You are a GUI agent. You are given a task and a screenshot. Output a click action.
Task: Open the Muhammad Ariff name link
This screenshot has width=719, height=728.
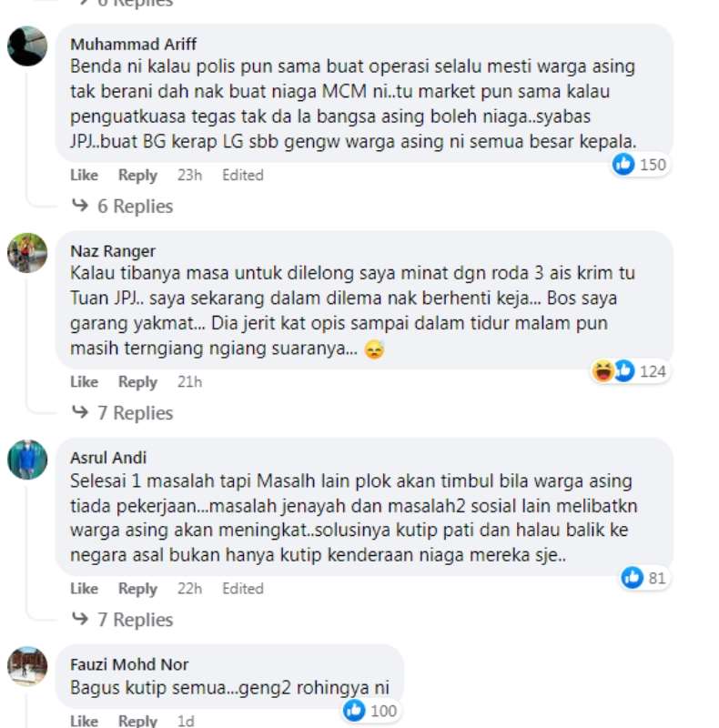click(133, 44)
